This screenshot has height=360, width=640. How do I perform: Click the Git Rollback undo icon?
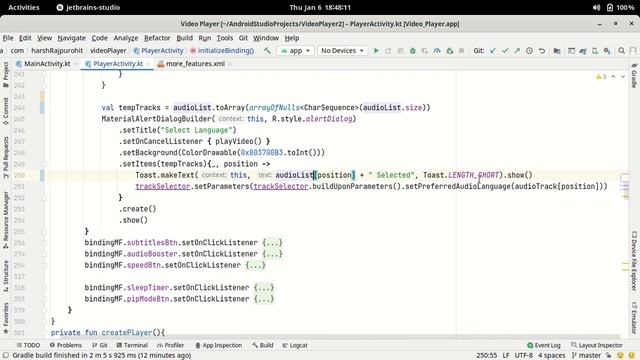[x=542, y=51]
